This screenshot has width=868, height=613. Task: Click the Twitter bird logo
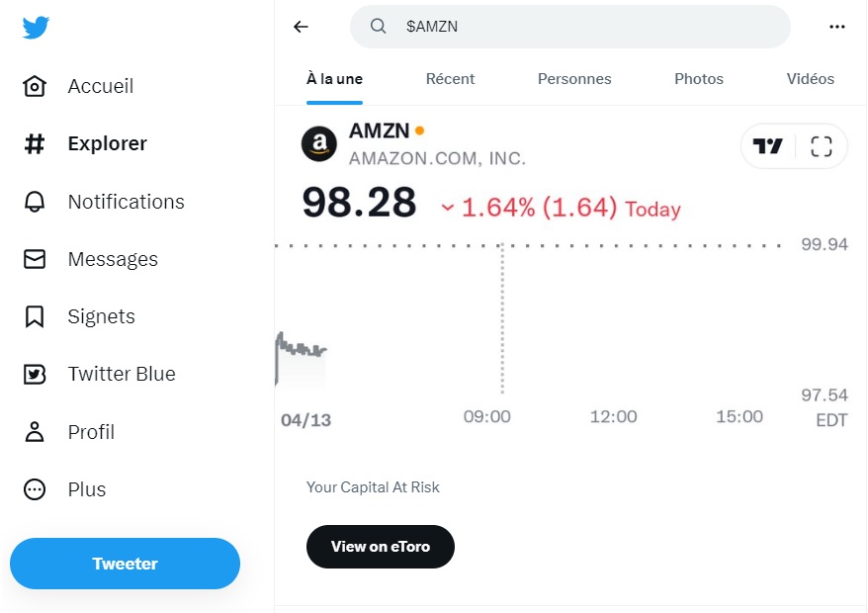tap(36, 27)
